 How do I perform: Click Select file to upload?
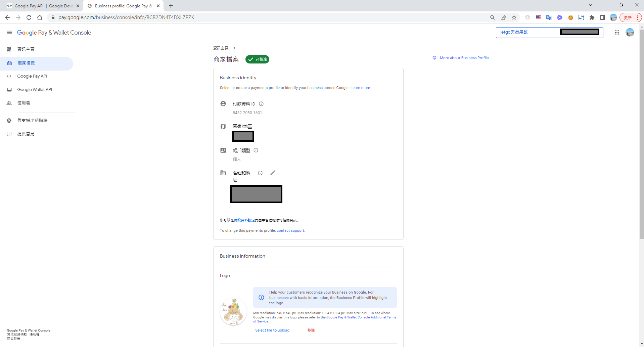coord(272,331)
